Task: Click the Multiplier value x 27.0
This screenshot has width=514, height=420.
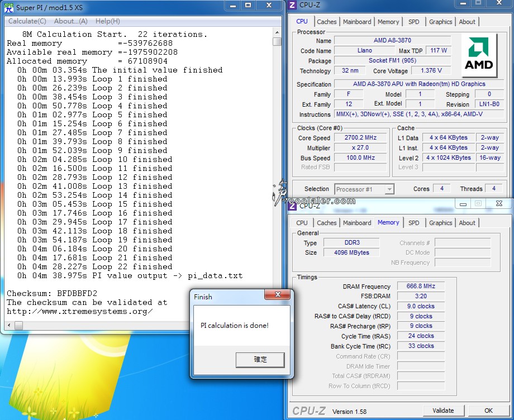Action: [360, 148]
